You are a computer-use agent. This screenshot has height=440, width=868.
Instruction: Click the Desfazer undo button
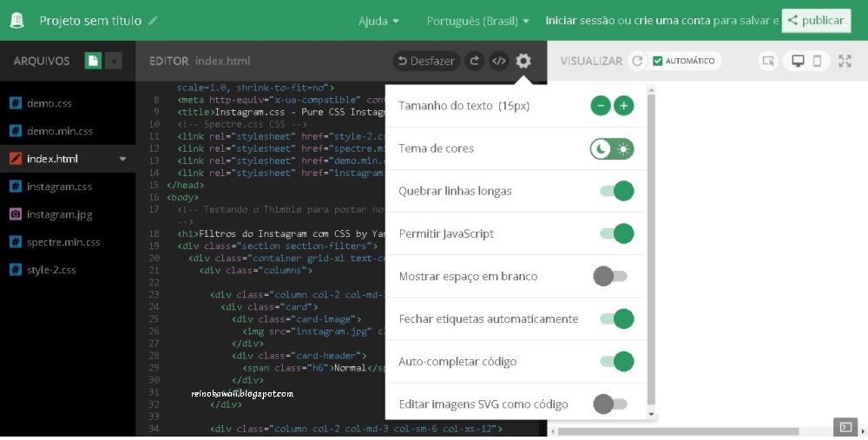click(426, 61)
